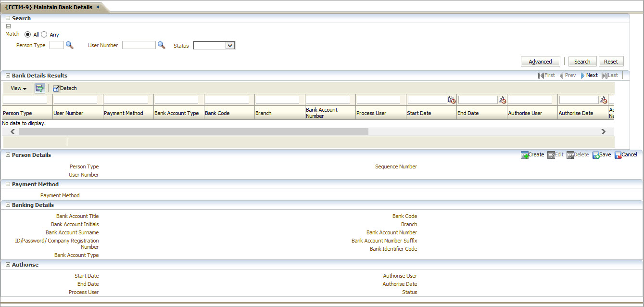The image size is (644, 307).
Task: Click the User Number lookup magnifier icon
Action: pos(162,45)
